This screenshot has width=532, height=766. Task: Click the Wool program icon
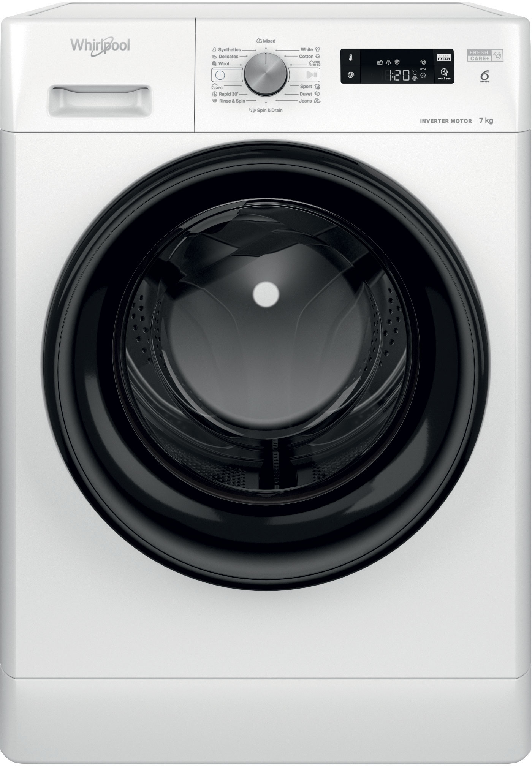pyautogui.click(x=214, y=64)
